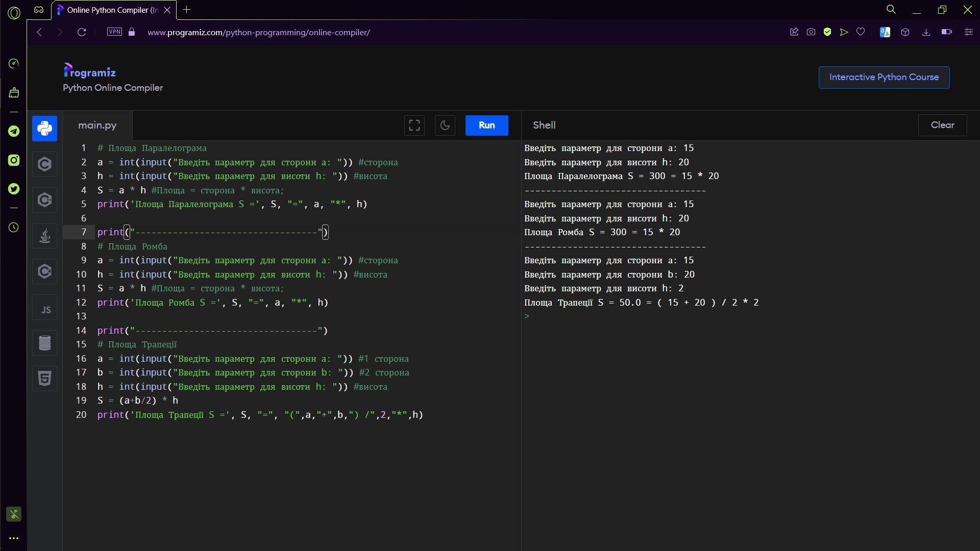Open the ad blocker shield icon
980x551 pixels.
click(x=827, y=32)
